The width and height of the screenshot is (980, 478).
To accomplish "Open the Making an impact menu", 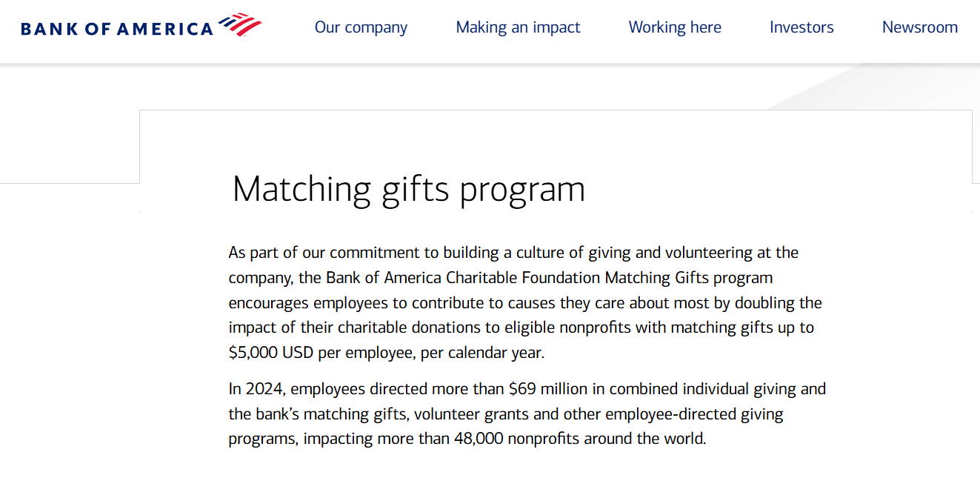I will pos(518,27).
